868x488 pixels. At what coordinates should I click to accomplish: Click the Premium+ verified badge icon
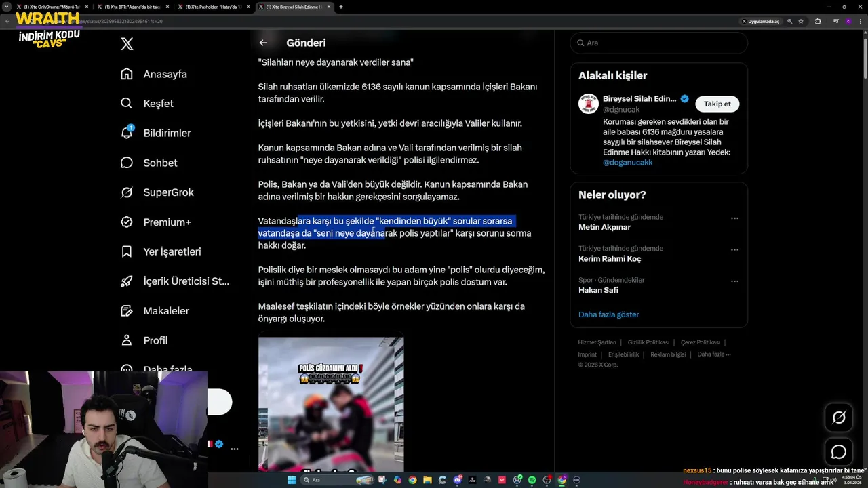point(127,222)
